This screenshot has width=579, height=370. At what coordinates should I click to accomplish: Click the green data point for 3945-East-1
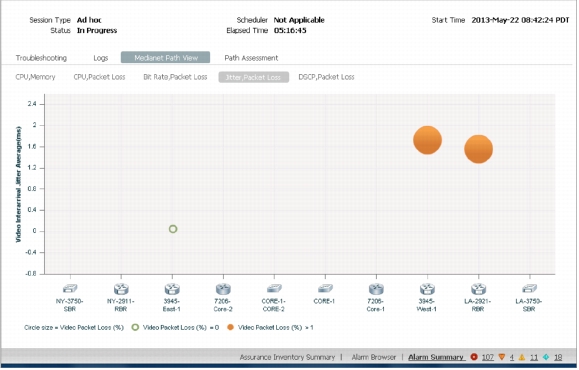(x=173, y=229)
